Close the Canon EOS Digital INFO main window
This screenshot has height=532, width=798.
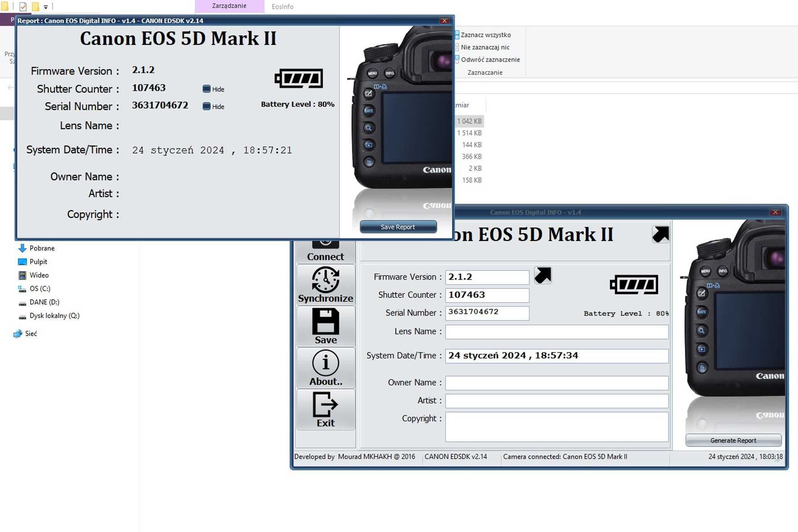(x=775, y=212)
